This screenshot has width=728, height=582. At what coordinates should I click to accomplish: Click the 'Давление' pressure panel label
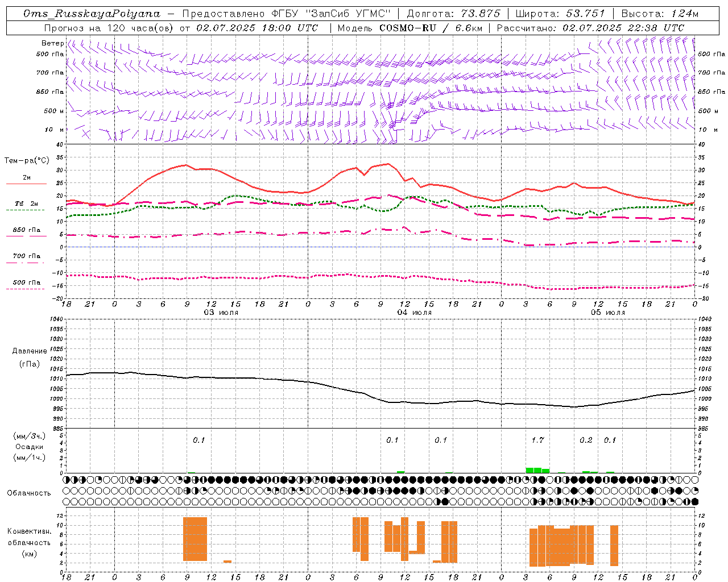[x=30, y=351]
